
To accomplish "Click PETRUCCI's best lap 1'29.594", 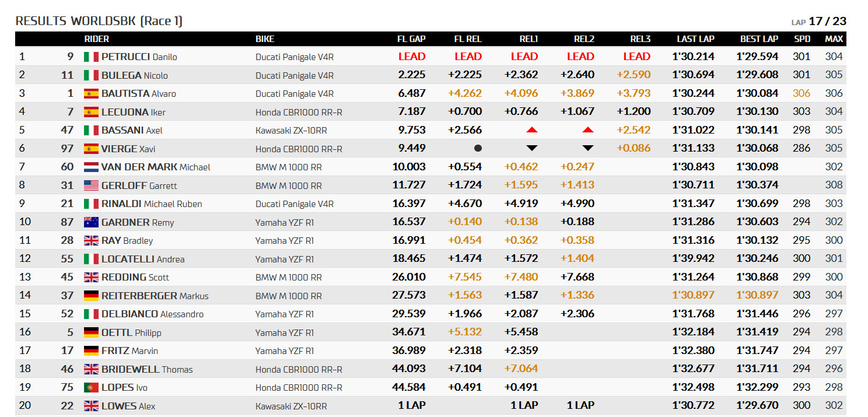I will 757,57.
